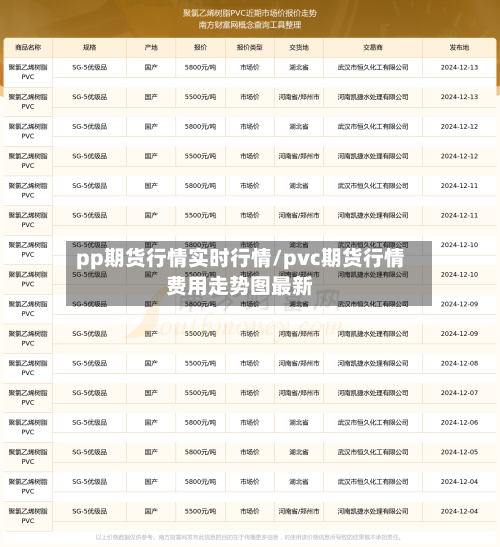Select date 2024-12-09 in the 河南凯捷水处理 row
Screen dimensions: 500x547
coord(459,334)
